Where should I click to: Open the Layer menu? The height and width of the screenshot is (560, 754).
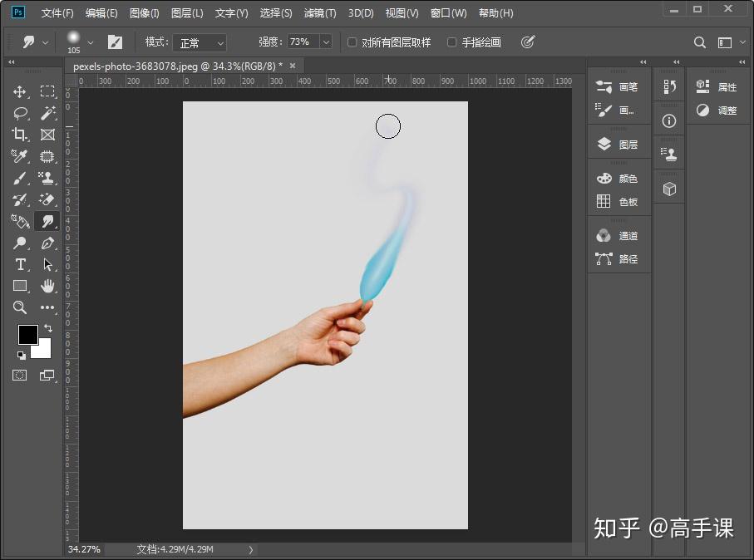coord(187,13)
